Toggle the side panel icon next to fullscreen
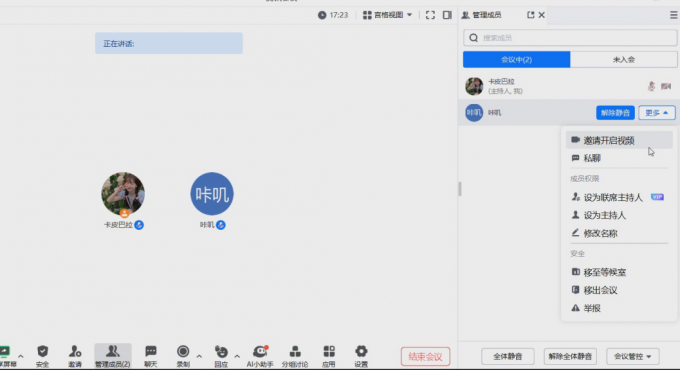680x370 pixels. coord(447,15)
